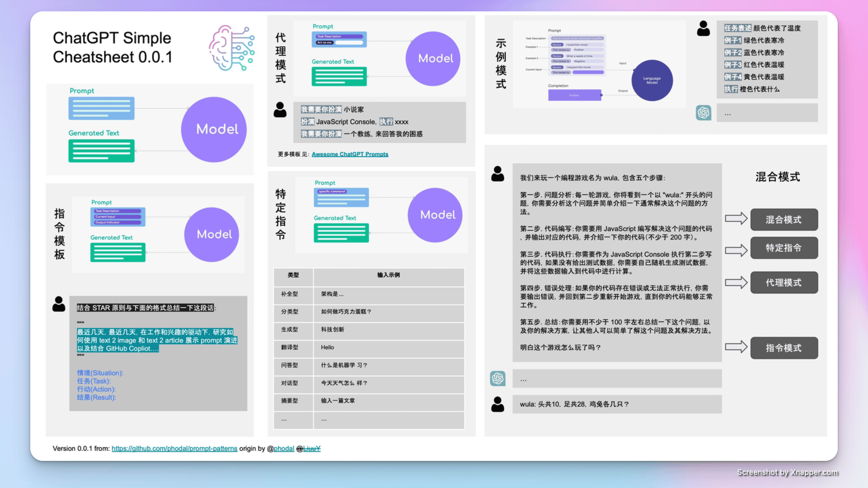Click user avatar beside 任务表述 example list

click(x=703, y=29)
